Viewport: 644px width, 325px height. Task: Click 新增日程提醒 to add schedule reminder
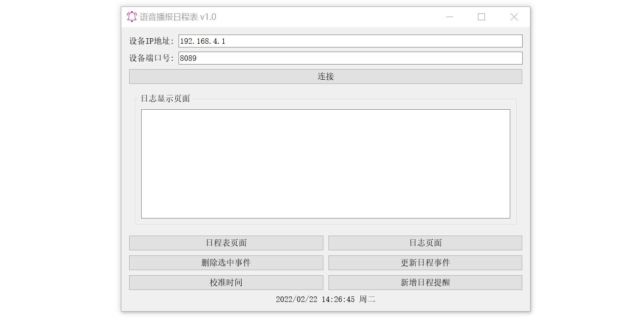click(425, 283)
